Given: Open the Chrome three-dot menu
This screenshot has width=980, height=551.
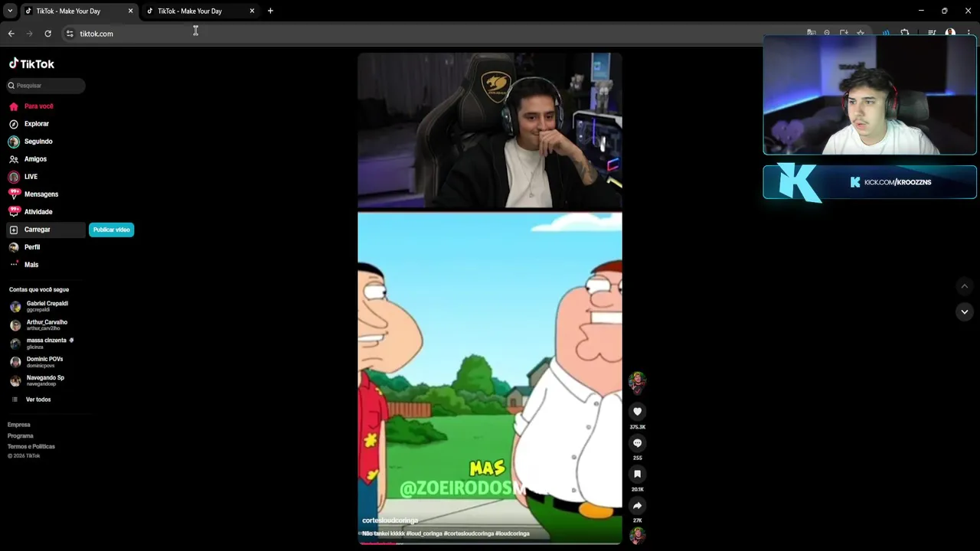Looking at the screenshot, I should click(969, 33).
